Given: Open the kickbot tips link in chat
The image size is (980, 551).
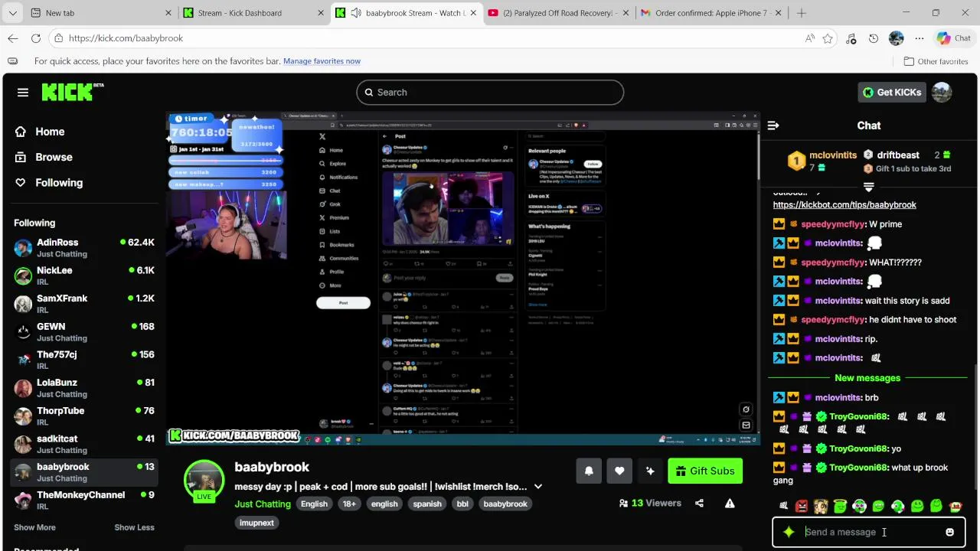Looking at the screenshot, I should tap(844, 205).
